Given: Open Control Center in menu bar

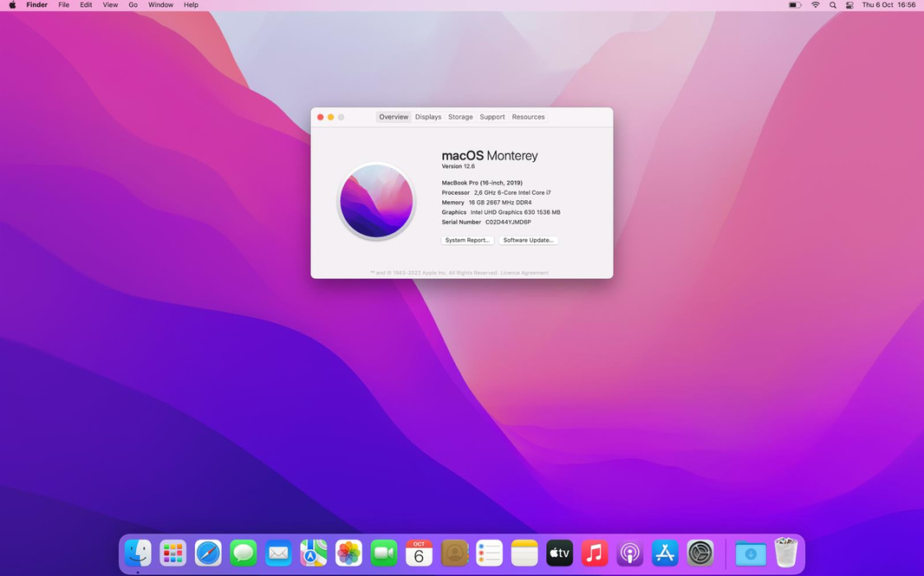Looking at the screenshot, I should (849, 4).
